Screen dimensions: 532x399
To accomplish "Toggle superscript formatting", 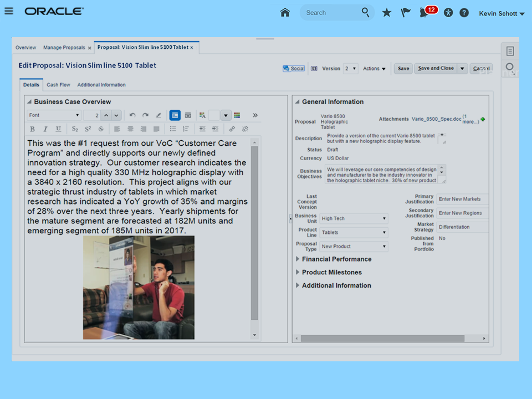I will tap(88, 129).
